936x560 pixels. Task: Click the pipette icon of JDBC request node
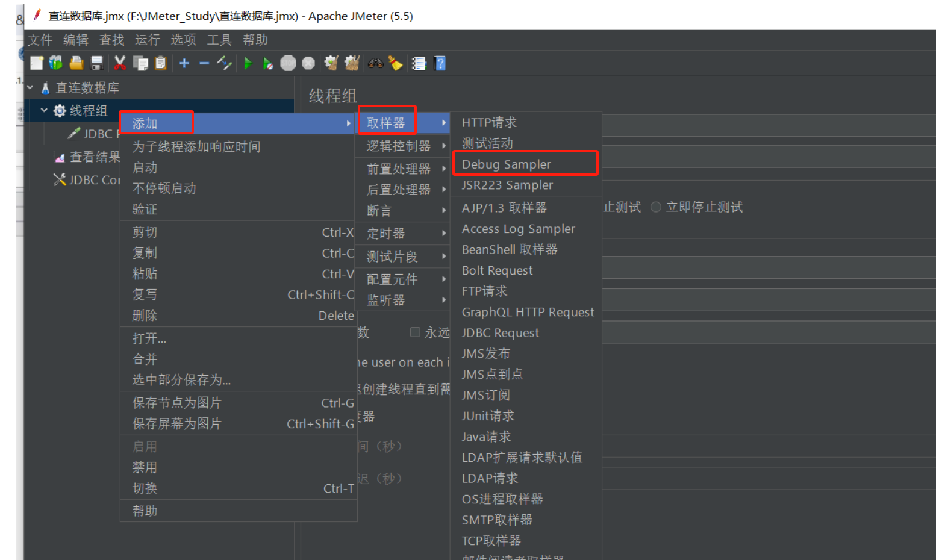[x=74, y=134]
